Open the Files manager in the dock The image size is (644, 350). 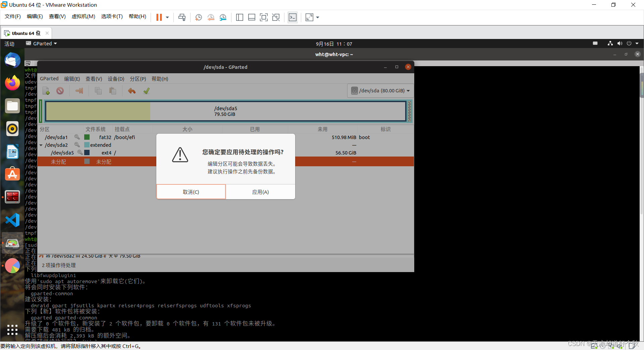(12, 106)
